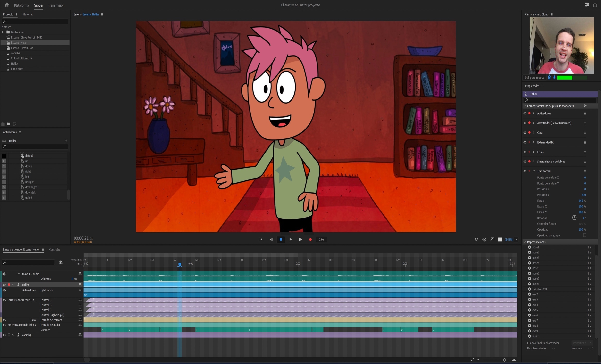This screenshot has width=601, height=364.
Task: Click Def. pose reposo button
Action: (x=534, y=78)
